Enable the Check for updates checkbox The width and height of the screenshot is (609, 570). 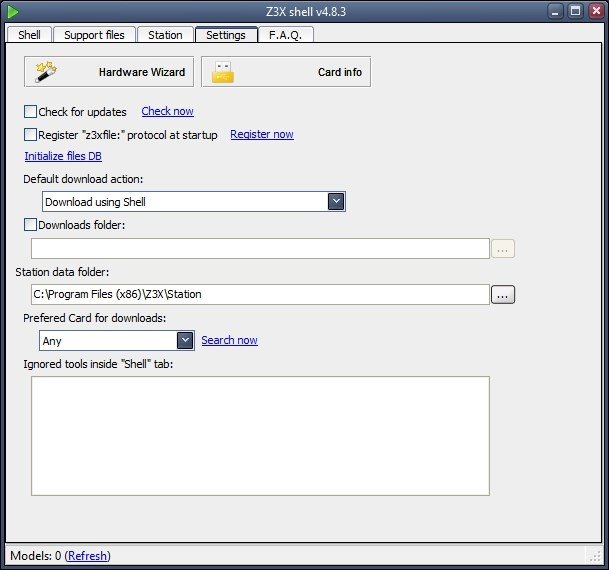(x=30, y=112)
